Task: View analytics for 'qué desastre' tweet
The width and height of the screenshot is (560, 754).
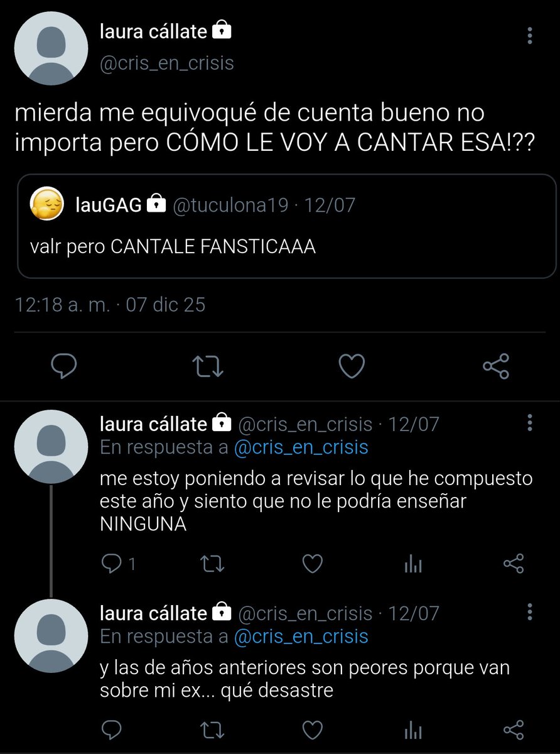Action: (x=412, y=730)
